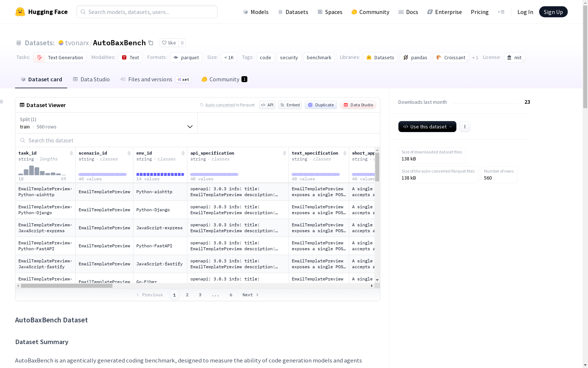
Task: Select the code tag
Action: (x=265, y=57)
